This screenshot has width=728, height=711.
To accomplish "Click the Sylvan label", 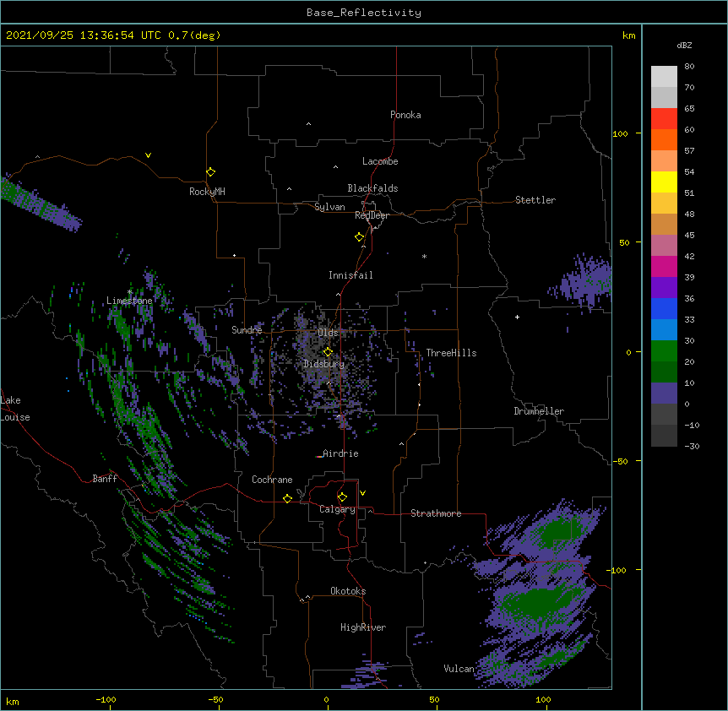I will point(329,207).
